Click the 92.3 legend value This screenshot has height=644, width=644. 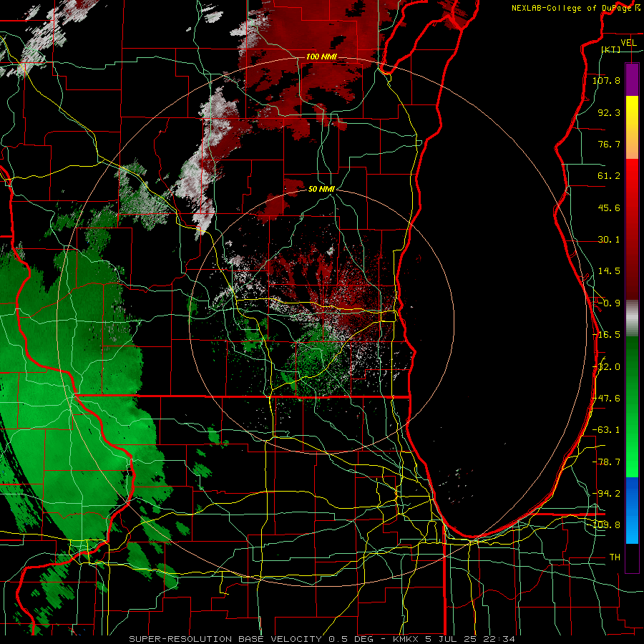click(609, 112)
